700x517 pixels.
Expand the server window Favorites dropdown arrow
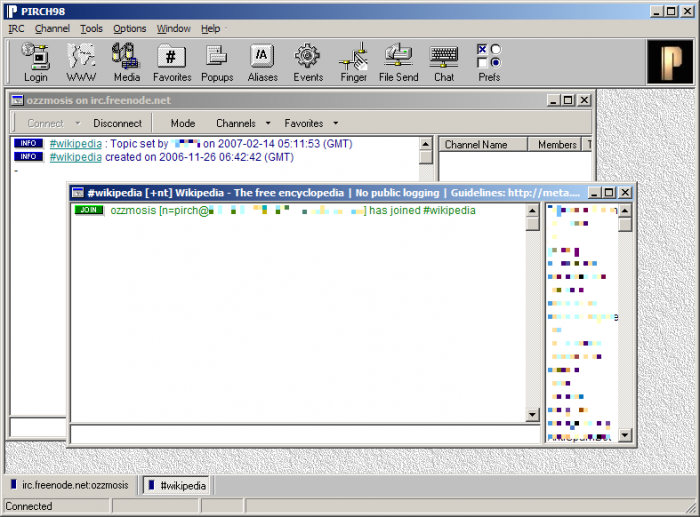(335, 123)
